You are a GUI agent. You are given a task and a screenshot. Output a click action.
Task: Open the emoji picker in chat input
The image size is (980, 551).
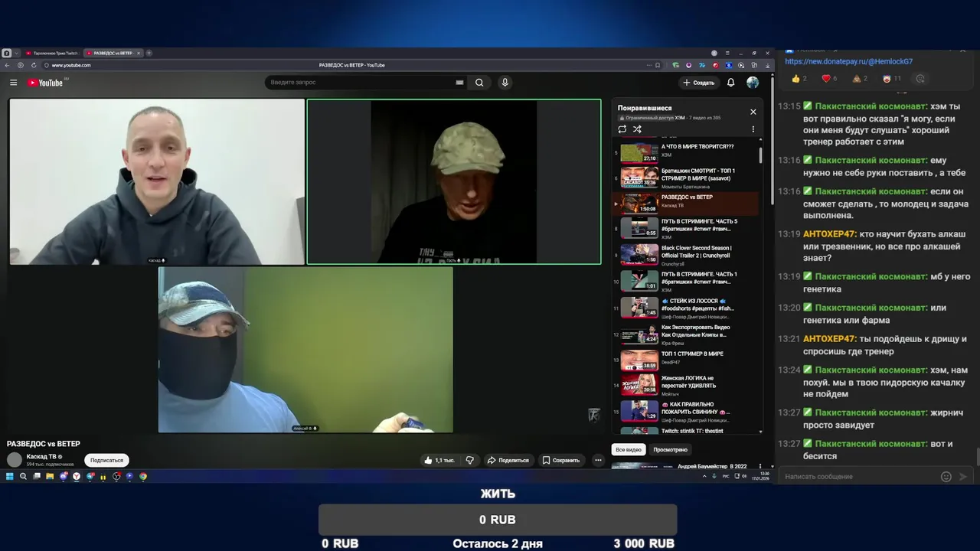[946, 476]
